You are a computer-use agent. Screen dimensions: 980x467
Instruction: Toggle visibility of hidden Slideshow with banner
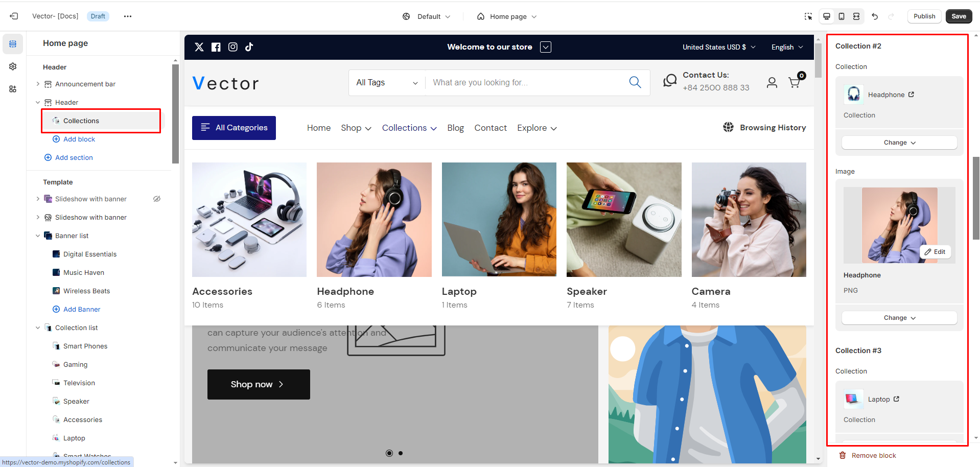[x=157, y=199]
